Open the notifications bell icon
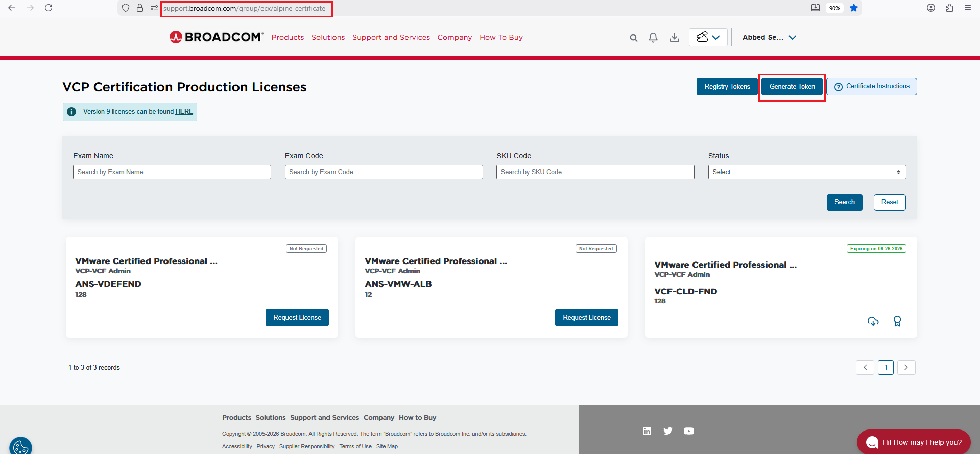 (x=653, y=38)
